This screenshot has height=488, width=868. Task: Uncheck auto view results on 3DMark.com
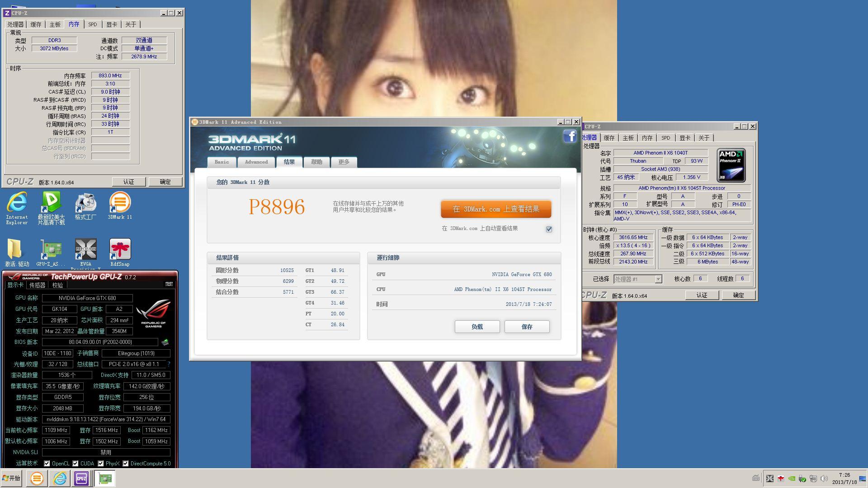549,229
